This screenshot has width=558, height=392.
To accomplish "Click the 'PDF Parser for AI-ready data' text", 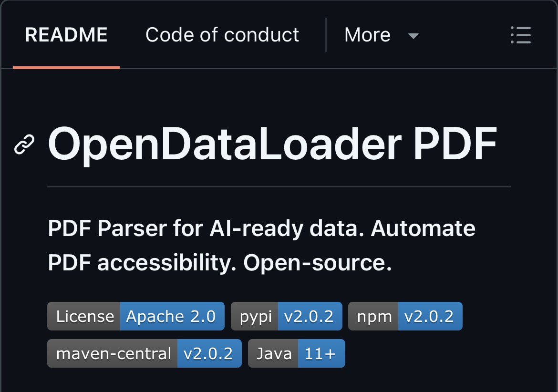I will pyautogui.click(x=206, y=228).
